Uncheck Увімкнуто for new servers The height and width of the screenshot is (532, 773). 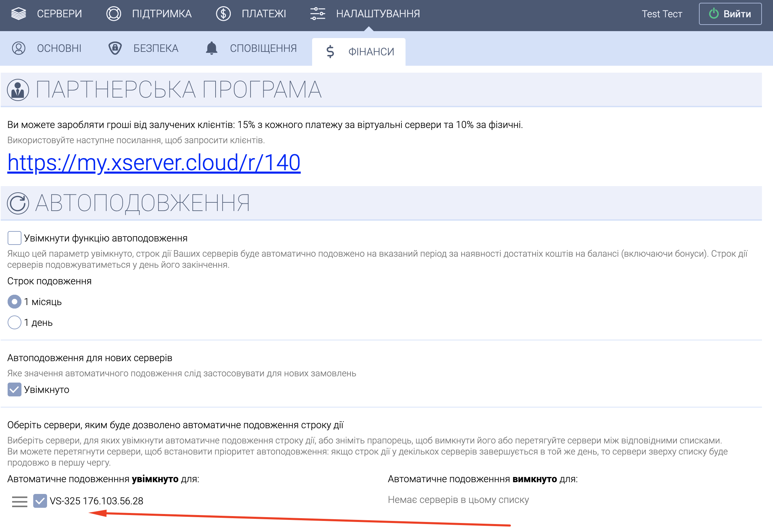pos(14,389)
